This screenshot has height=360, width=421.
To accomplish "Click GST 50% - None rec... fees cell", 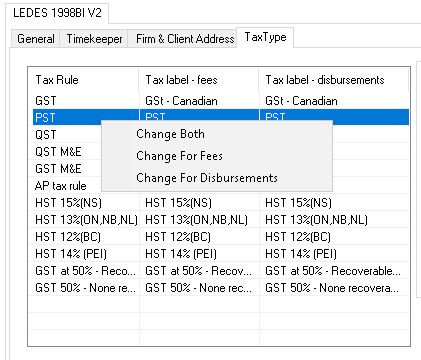I will 198,288.
